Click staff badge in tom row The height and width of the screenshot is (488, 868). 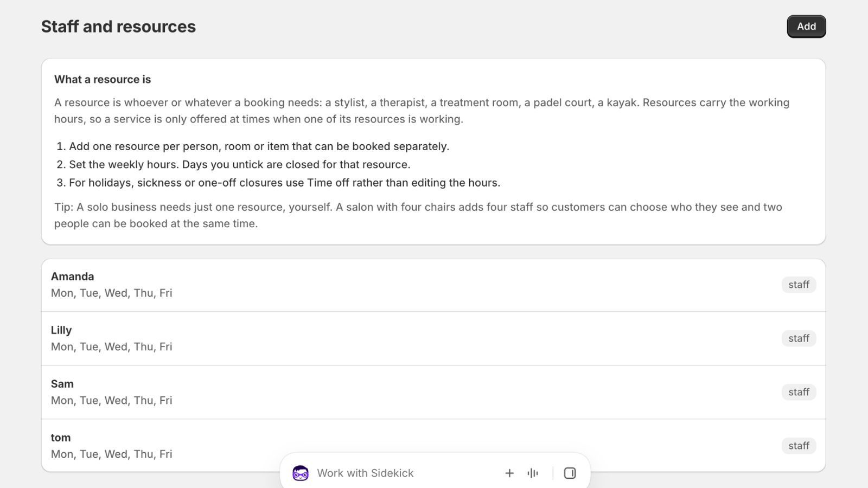799,446
